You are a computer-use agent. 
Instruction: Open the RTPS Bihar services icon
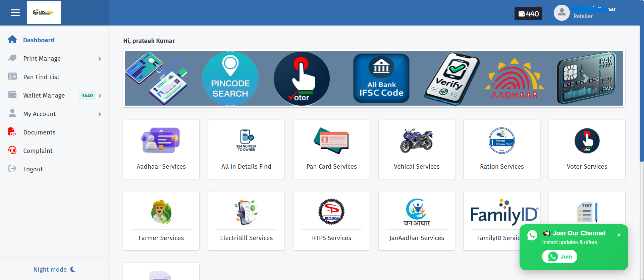331,212
